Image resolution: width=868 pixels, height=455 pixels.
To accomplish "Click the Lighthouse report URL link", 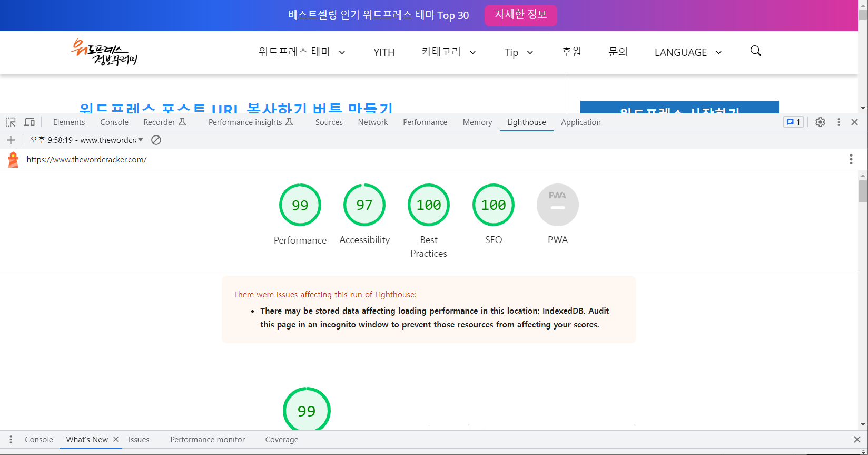I will (x=87, y=160).
